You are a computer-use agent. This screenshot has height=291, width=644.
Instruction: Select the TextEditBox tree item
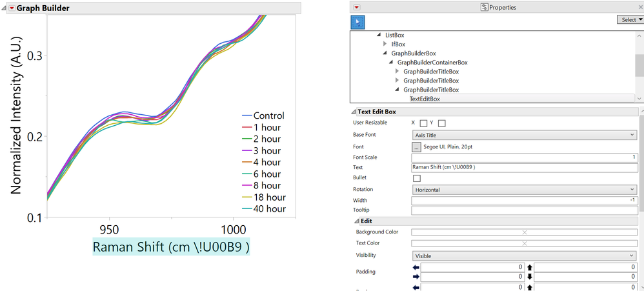pyautogui.click(x=425, y=99)
